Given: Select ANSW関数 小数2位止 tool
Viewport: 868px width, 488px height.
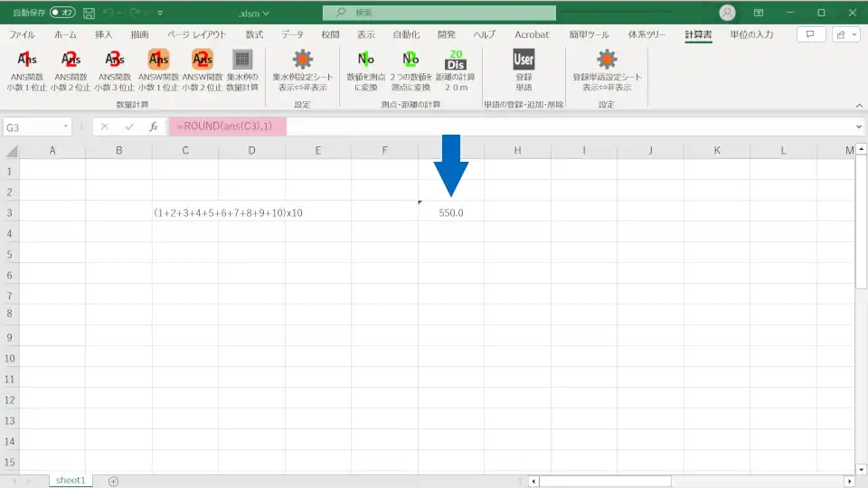Looking at the screenshot, I should pos(203,61).
